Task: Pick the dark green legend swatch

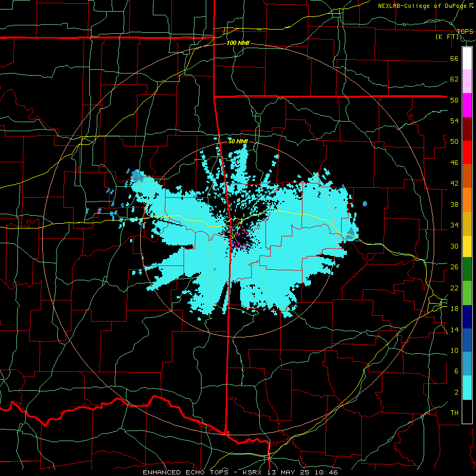Action: pyautogui.click(x=467, y=269)
